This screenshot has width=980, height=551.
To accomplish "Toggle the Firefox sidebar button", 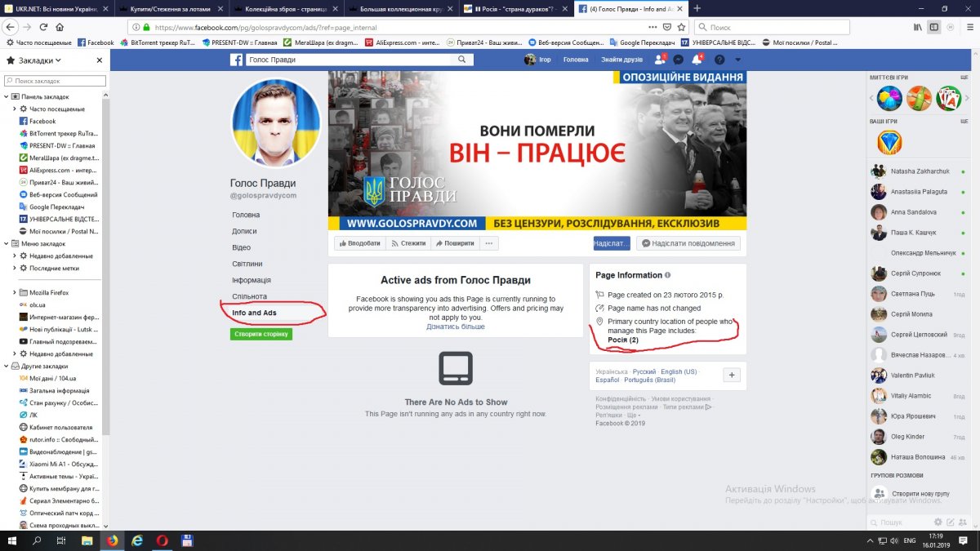I will coord(935,27).
